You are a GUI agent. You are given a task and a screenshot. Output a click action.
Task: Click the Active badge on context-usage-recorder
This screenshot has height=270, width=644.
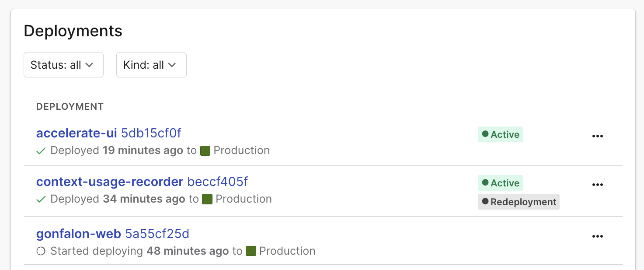pyautogui.click(x=500, y=183)
